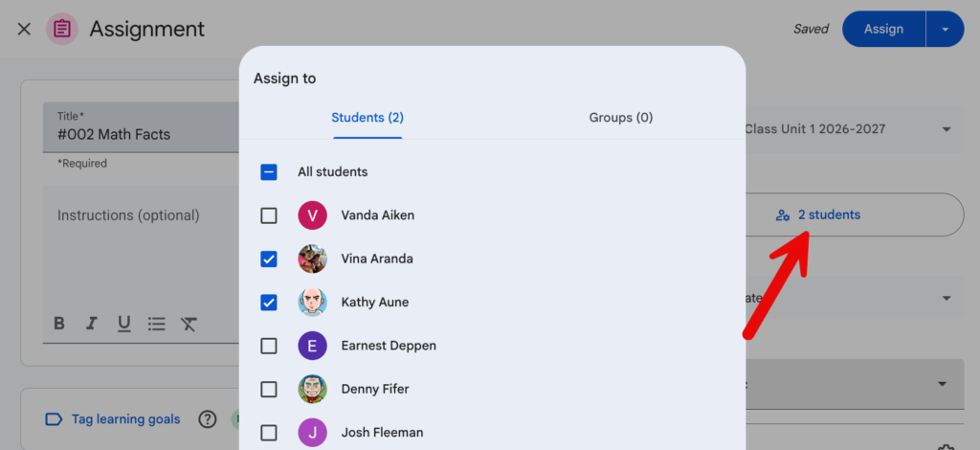Toggle the All students checkbox
Viewport: 980px width, 450px height.
(x=269, y=172)
